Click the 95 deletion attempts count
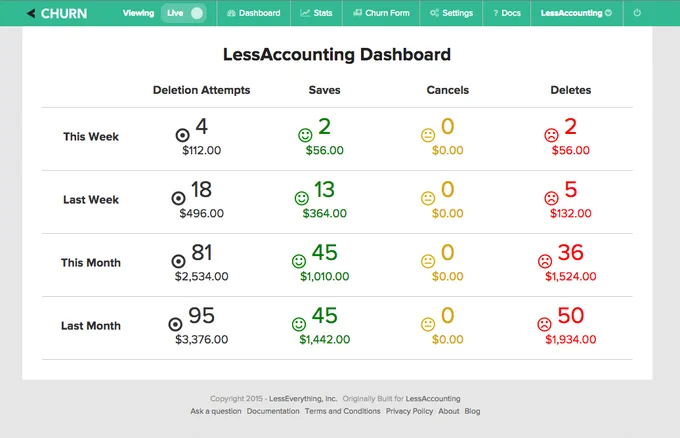This screenshot has width=680, height=438. click(202, 315)
